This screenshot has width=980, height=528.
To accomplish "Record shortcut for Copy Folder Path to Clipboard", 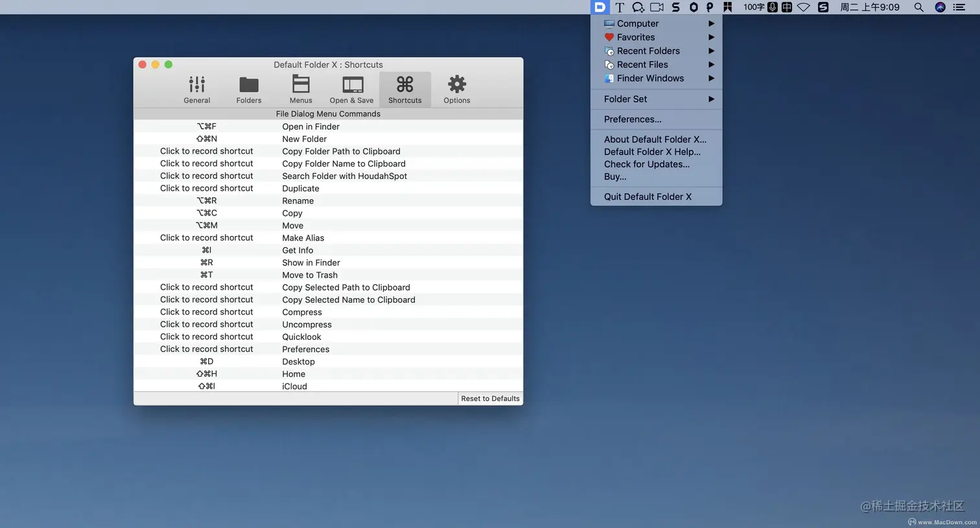I will click(207, 151).
